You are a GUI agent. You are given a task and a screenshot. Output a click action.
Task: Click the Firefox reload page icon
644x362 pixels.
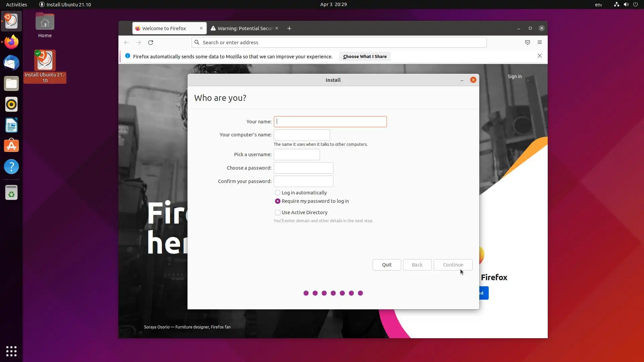point(151,43)
